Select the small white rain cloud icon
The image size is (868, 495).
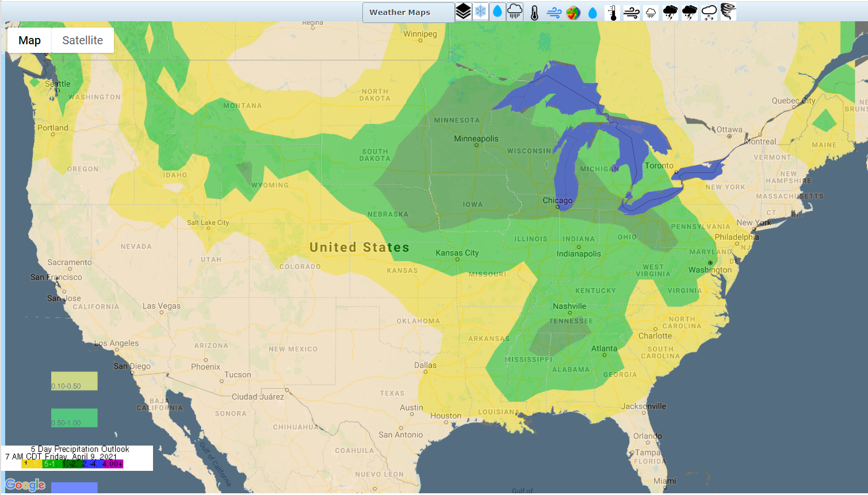(x=651, y=13)
